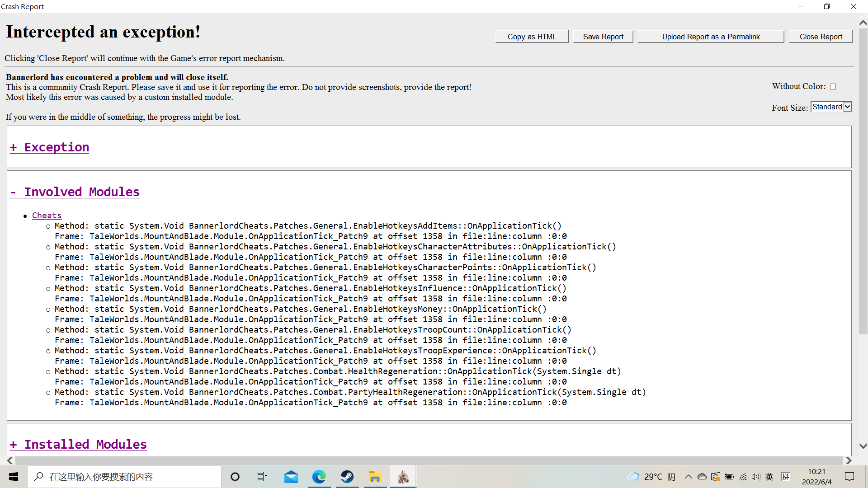This screenshot has height=488, width=868.
Task: Click the taskbar search box
Action: coord(124,477)
